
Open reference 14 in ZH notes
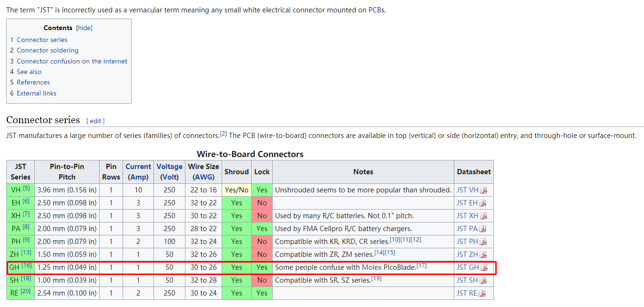379,253
